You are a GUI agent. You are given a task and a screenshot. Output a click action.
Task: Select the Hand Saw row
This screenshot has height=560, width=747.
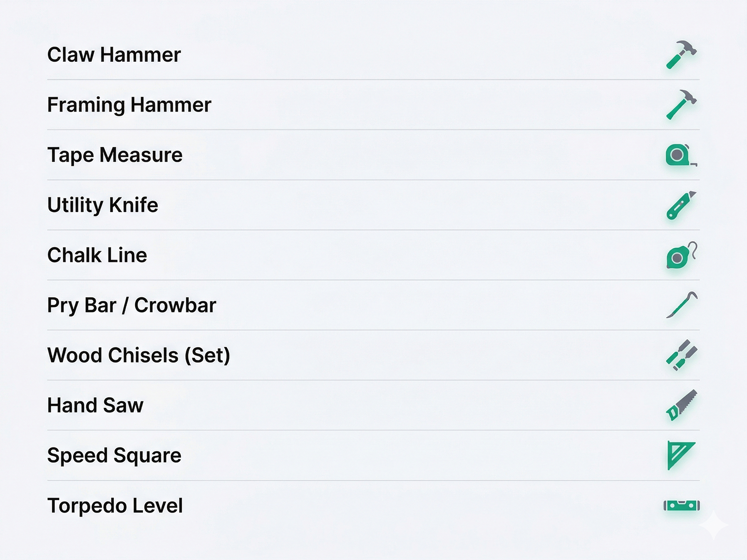(95, 406)
